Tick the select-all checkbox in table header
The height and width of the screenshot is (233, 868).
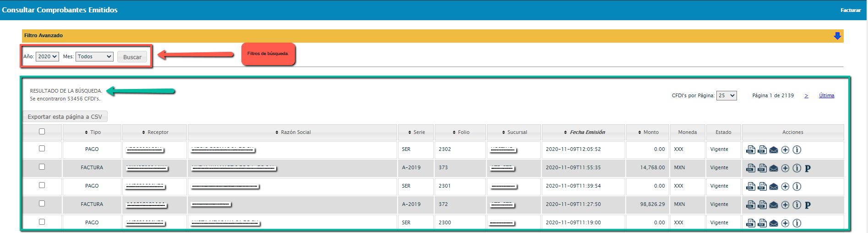42,132
